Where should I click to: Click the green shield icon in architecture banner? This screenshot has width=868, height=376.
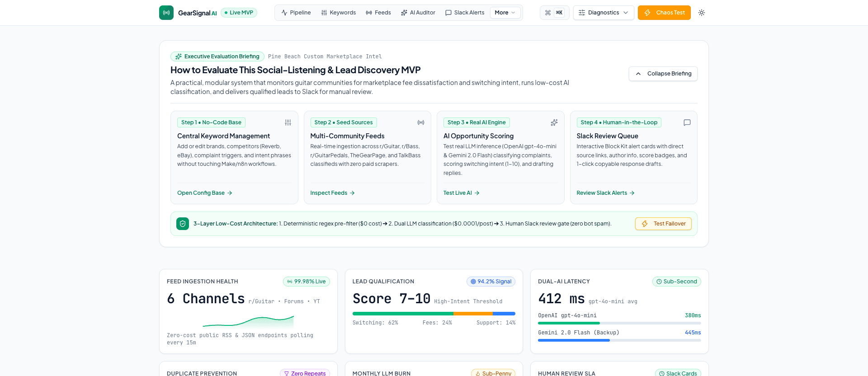[183, 224]
